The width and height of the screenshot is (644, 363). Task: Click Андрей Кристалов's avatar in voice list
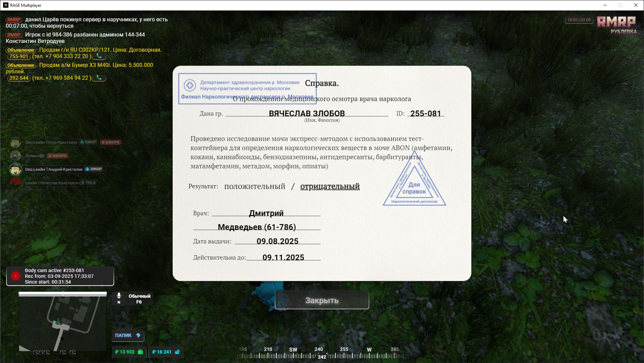[x=16, y=169]
